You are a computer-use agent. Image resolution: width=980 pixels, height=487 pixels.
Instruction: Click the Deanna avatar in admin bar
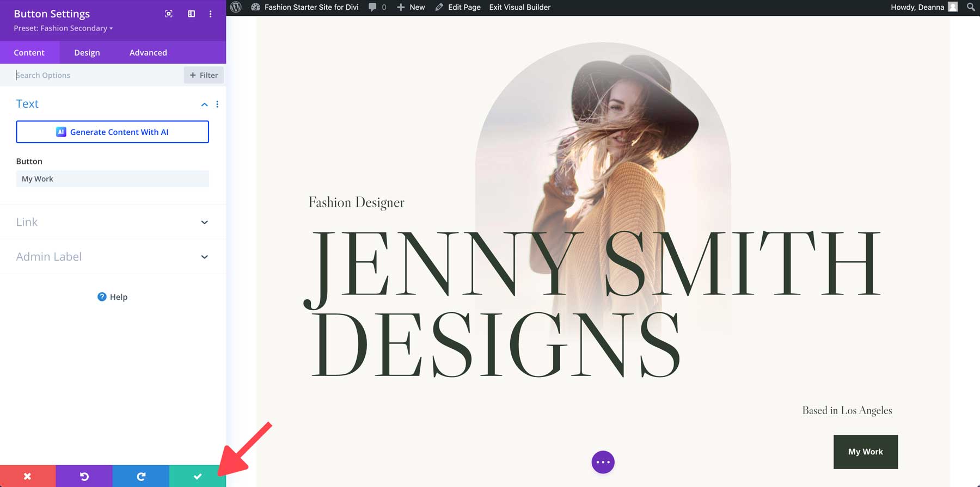tap(953, 7)
